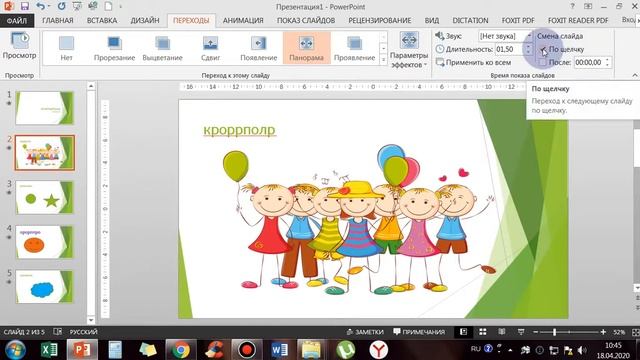The image size is (640, 360).
Task: Adjust the После time spinner
Action: coord(608,62)
